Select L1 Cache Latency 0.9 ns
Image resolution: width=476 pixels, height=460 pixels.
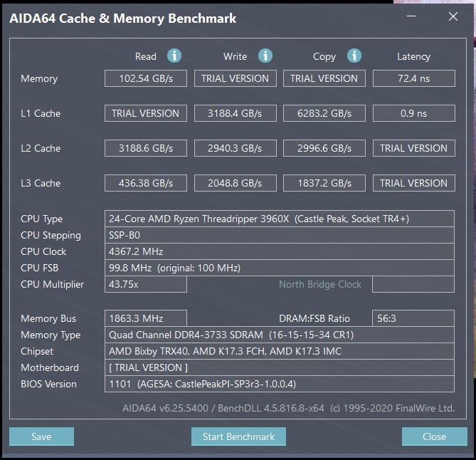pos(414,113)
